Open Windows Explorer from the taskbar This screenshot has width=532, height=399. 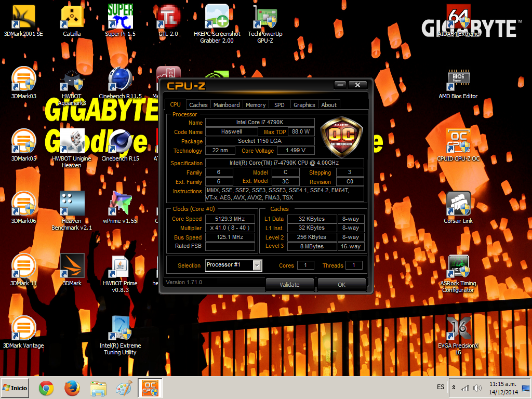tap(98, 388)
